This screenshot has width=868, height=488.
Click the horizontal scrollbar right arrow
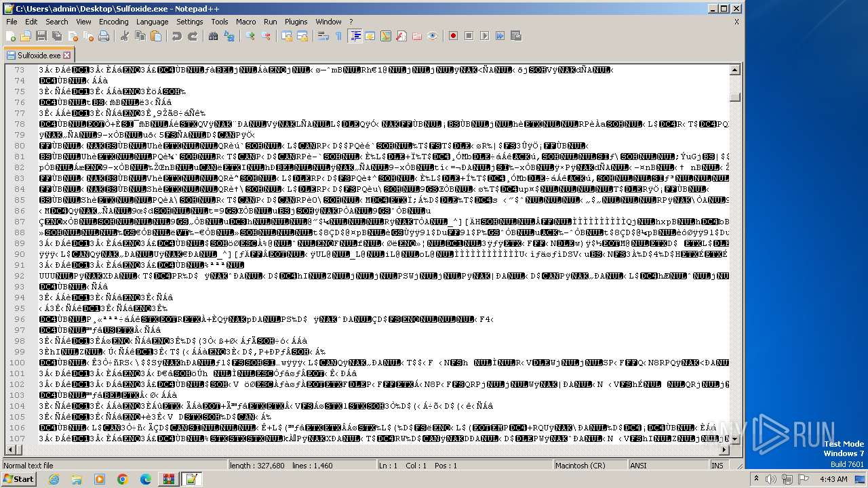tap(724, 449)
